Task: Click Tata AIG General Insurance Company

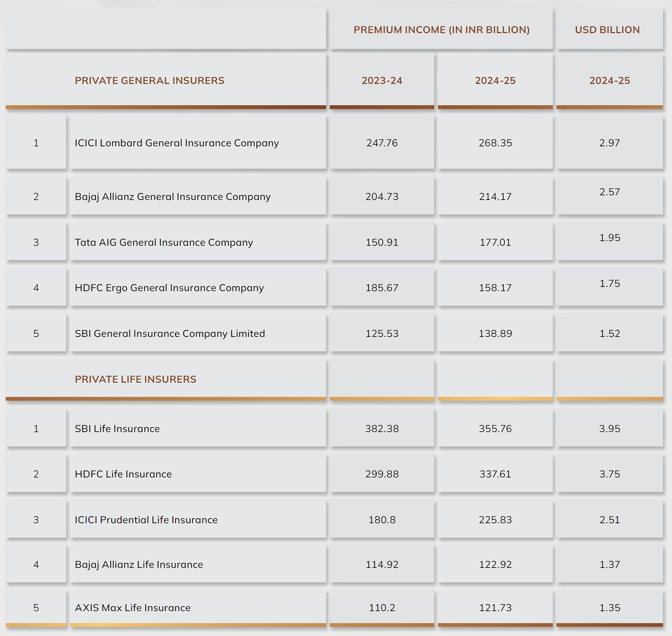Action: (x=164, y=242)
